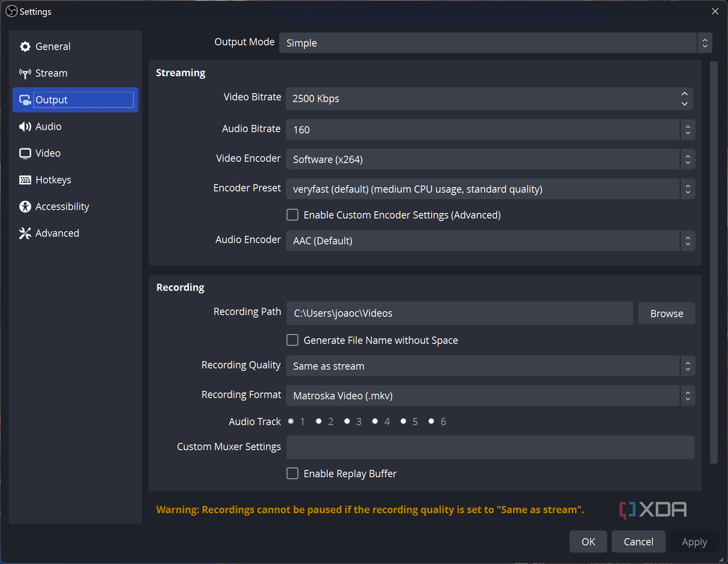
Task: Browse for a recording folder
Action: [x=667, y=313]
